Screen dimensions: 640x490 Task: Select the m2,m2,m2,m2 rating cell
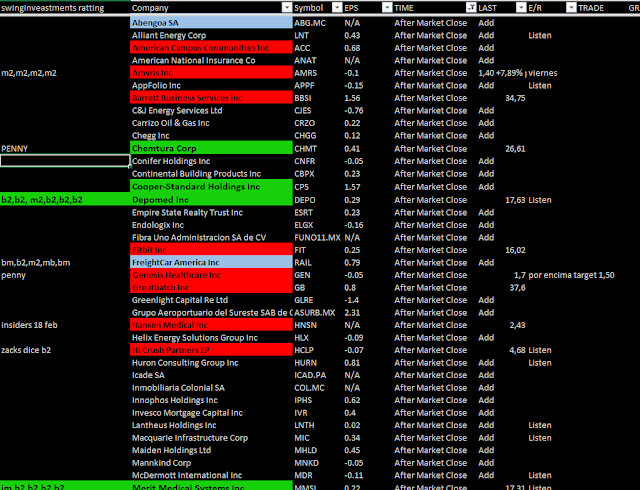tap(65, 73)
